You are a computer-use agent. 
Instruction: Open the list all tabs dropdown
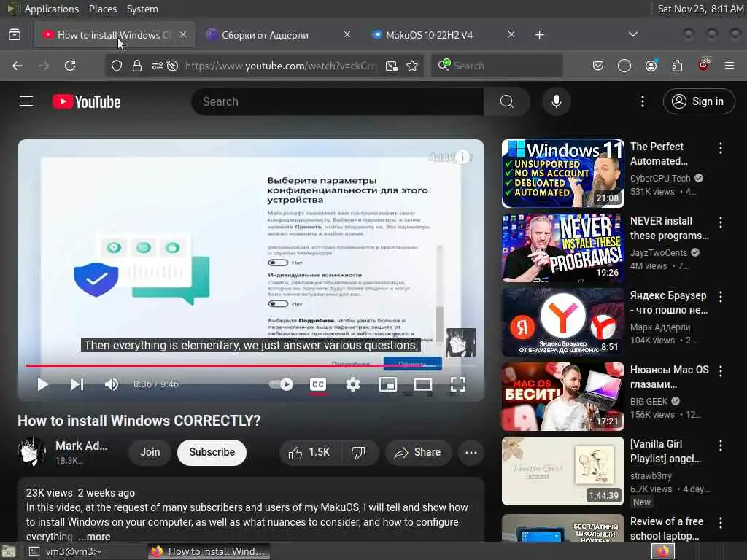point(632,34)
